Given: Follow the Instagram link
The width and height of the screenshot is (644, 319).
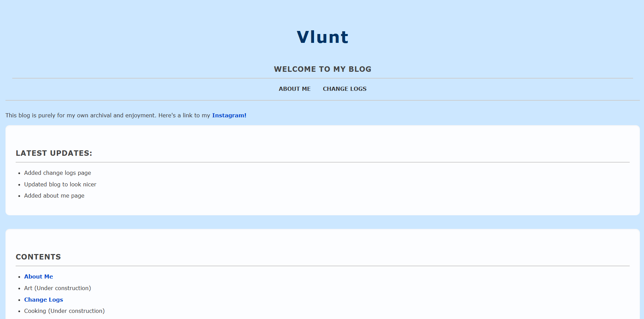Looking at the screenshot, I should tap(229, 115).
